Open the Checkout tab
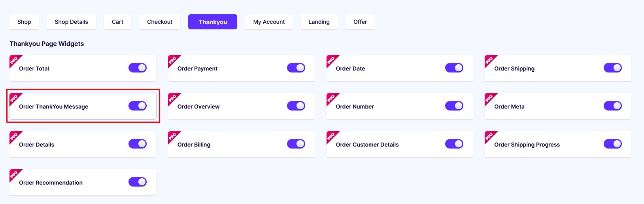This screenshot has width=644, height=204. point(160,22)
